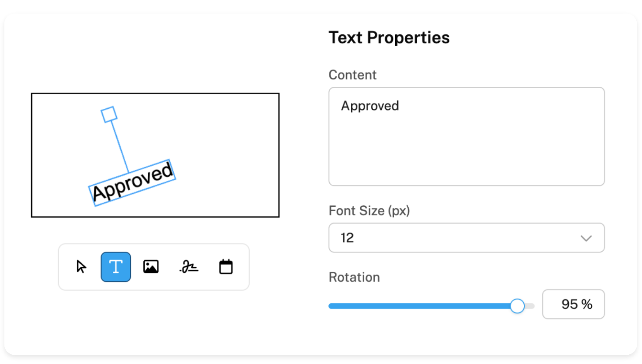
Task: Select the pointer selection tool
Action: [x=82, y=267]
